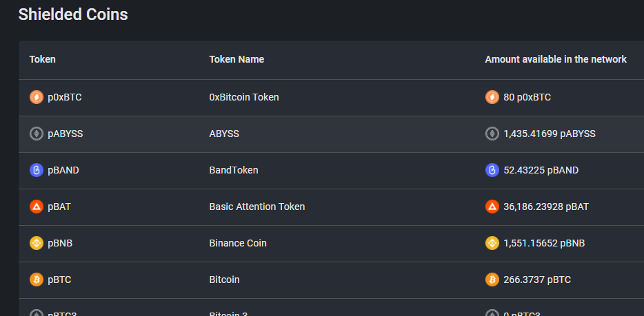Screen dimensions: 644x316
Task: Click the icon beside 1,551.15652 pBNB amount
Action: (x=492, y=243)
